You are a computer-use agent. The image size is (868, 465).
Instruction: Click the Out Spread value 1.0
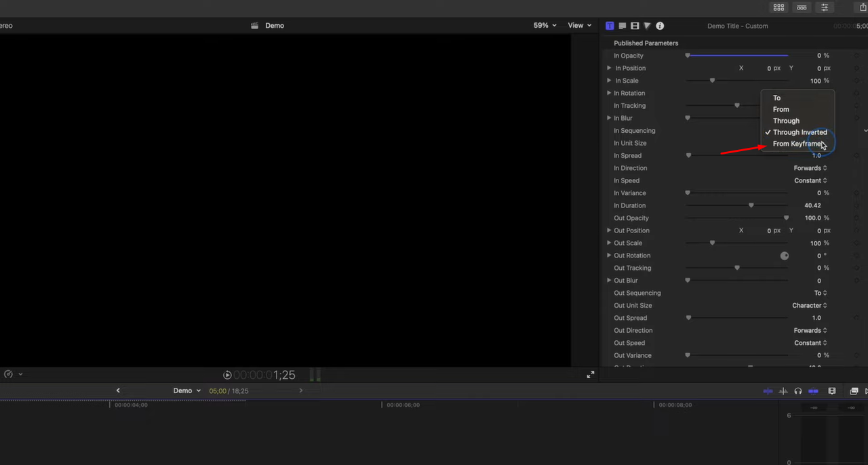point(816,318)
